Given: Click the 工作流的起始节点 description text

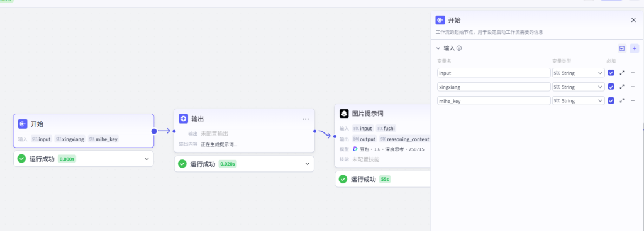Looking at the screenshot, I should click(489, 32).
